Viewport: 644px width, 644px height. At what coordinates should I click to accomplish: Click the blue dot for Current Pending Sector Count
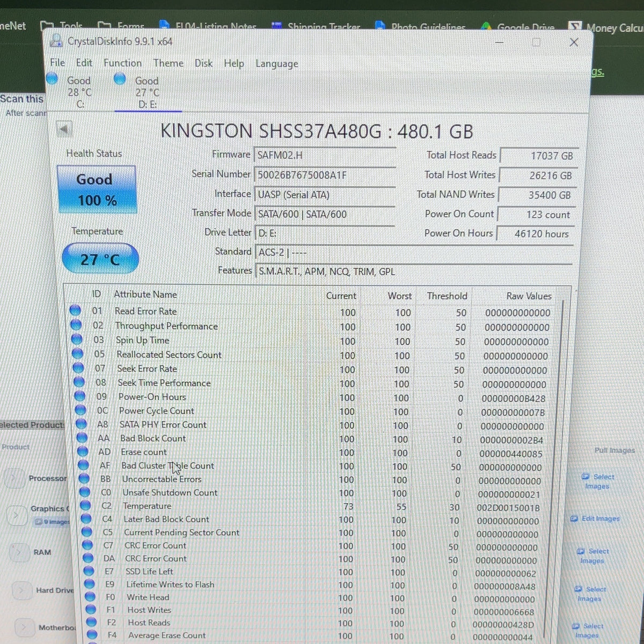pos(87,532)
